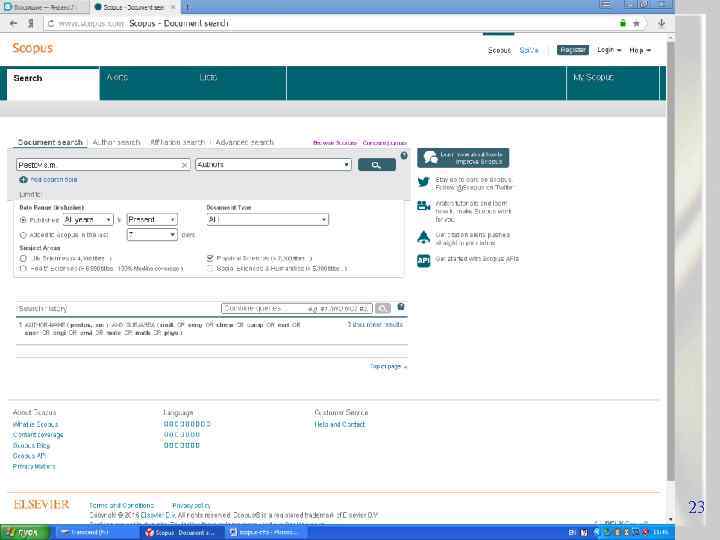
Task: Clear the search term with the X icon
Action: point(184,165)
